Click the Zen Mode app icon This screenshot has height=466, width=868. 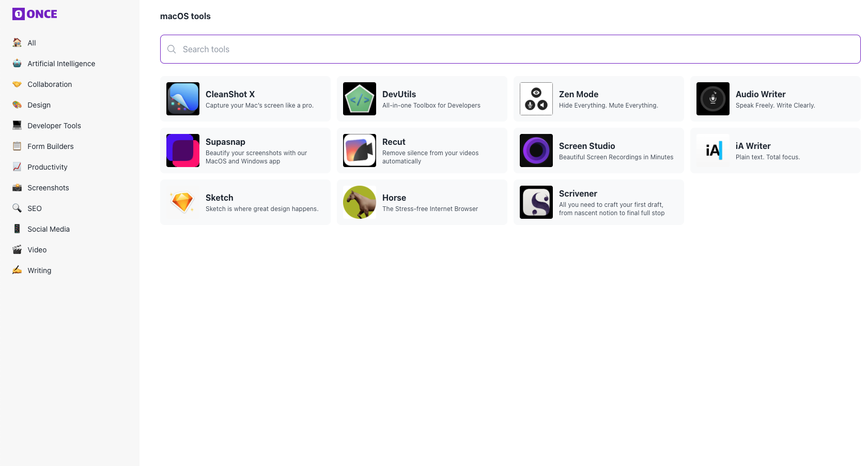pyautogui.click(x=536, y=99)
